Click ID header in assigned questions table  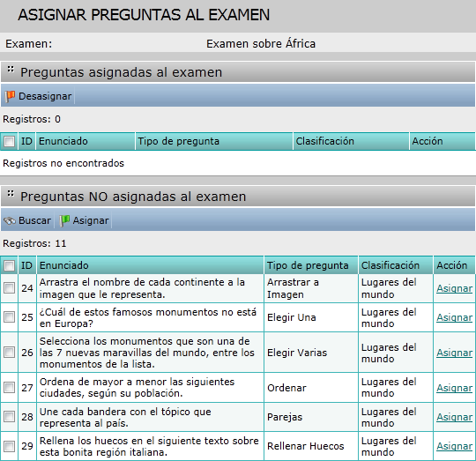pos(26,141)
